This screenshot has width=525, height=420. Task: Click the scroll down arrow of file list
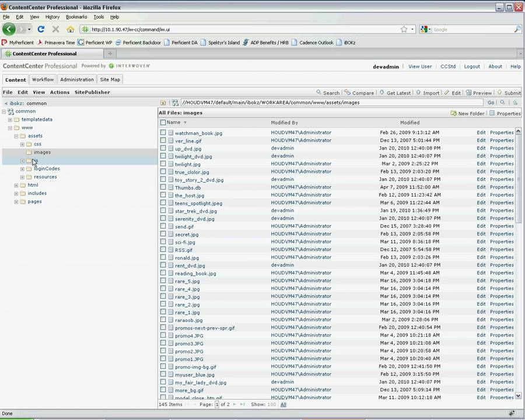point(519,395)
